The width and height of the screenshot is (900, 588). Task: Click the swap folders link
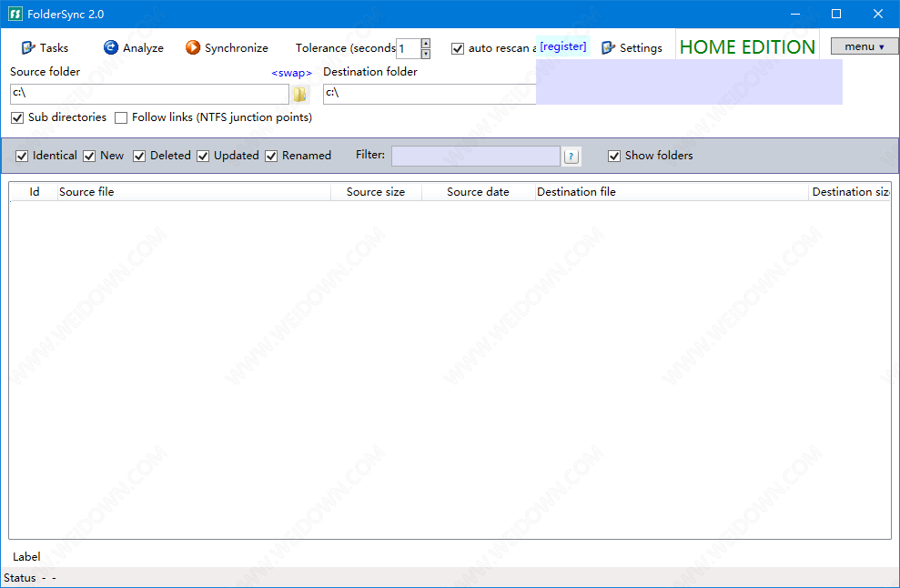[291, 73]
